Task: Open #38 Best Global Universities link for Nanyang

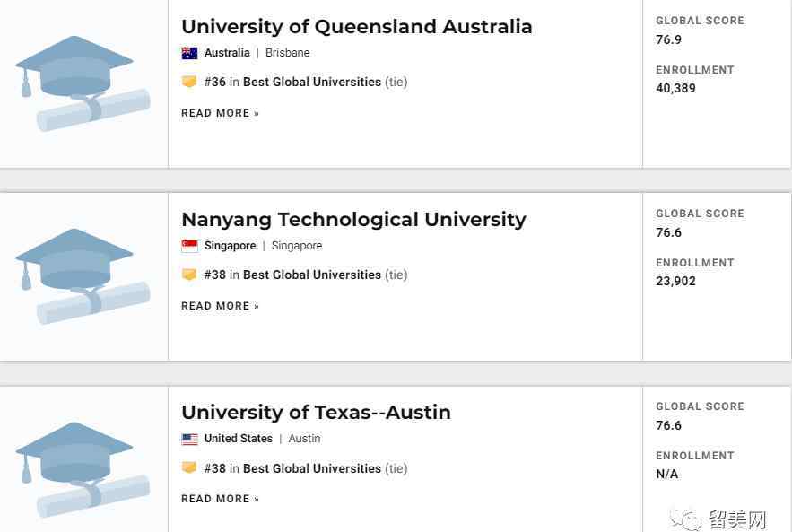Action: (x=292, y=275)
